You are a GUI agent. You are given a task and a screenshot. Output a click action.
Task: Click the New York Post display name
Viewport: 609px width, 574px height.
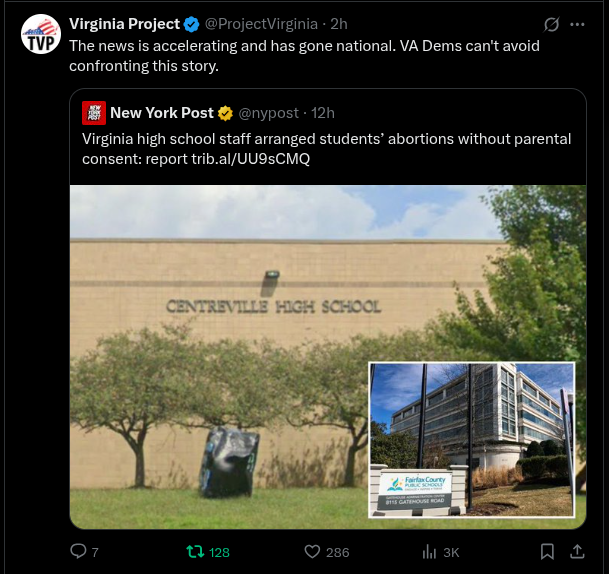pyautogui.click(x=162, y=113)
